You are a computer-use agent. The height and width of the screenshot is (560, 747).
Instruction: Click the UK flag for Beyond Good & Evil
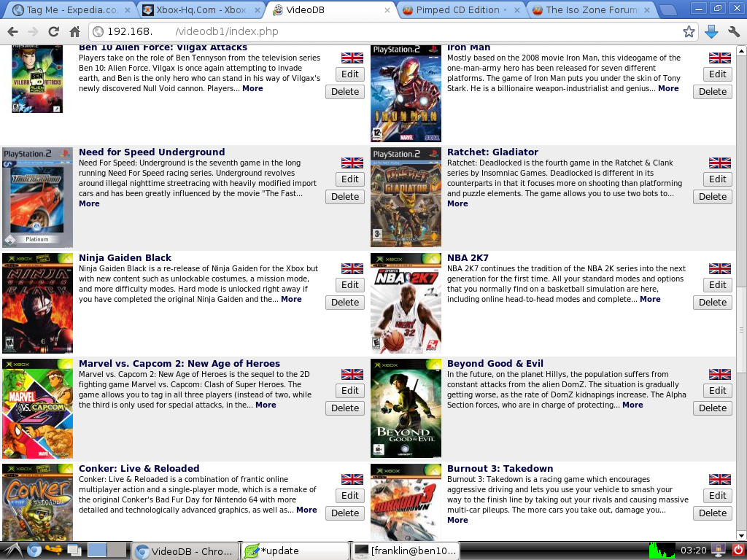(720, 374)
